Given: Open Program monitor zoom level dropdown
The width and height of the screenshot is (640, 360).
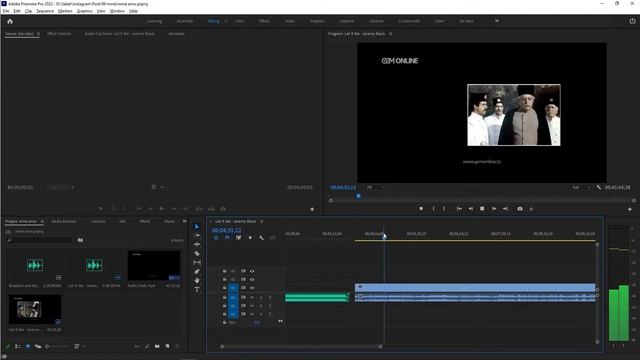Looking at the screenshot, I should (376, 187).
